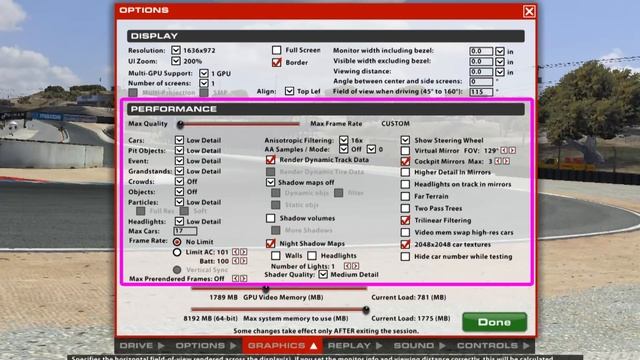
Task: Increase the Number of Lights
Action: (x=356, y=266)
